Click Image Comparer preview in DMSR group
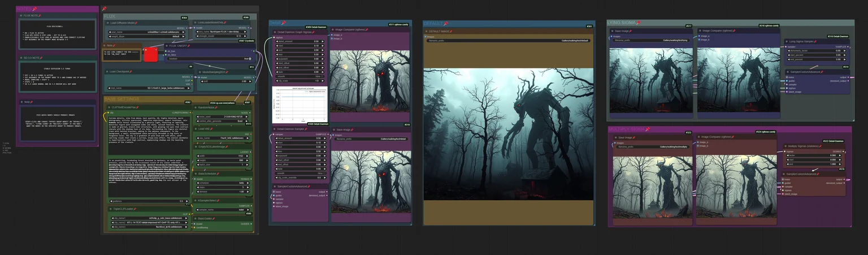 click(370, 82)
